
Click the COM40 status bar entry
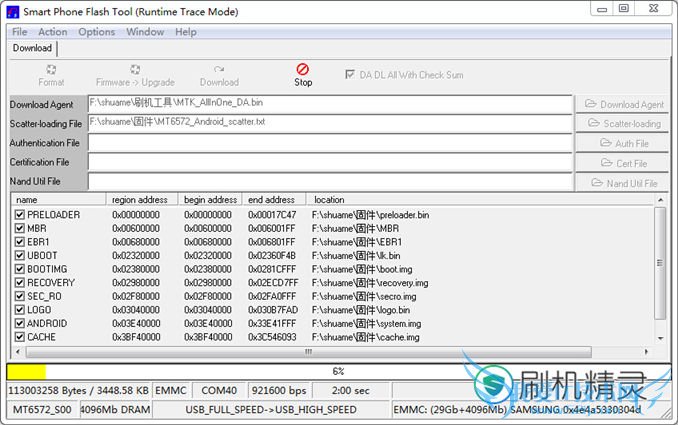pos(219,390)
